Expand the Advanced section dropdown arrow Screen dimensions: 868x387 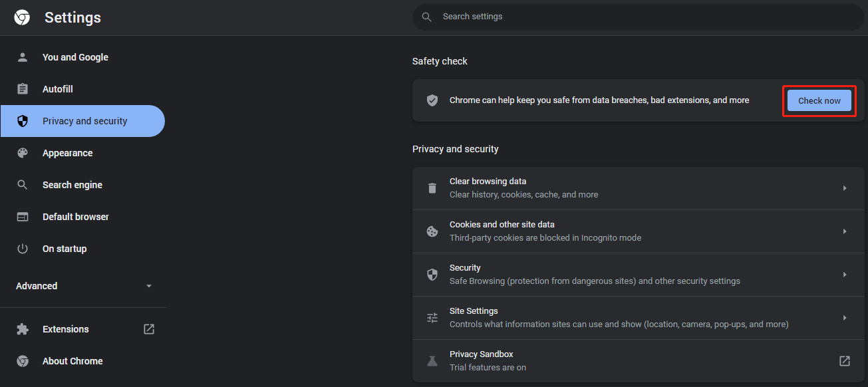[149, 286]
